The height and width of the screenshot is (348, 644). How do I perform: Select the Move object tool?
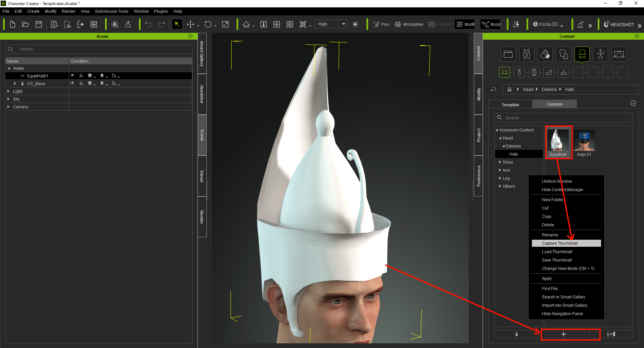tap(190, 24)
